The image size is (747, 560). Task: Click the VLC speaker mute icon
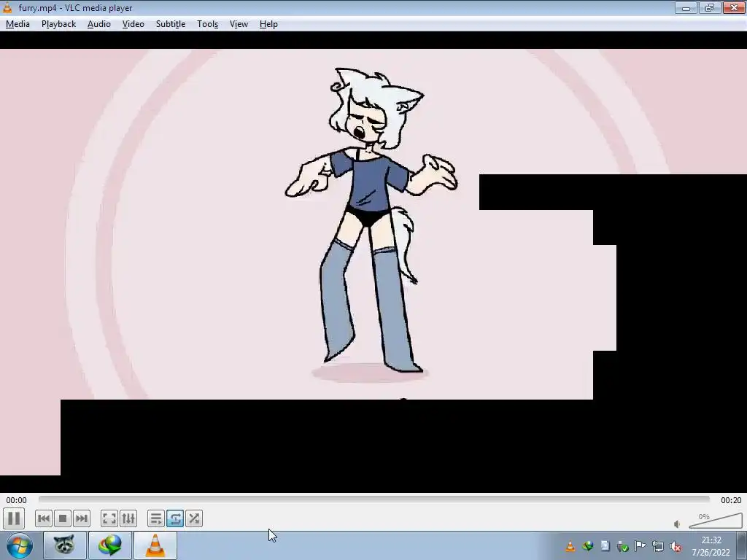point(677,524)
